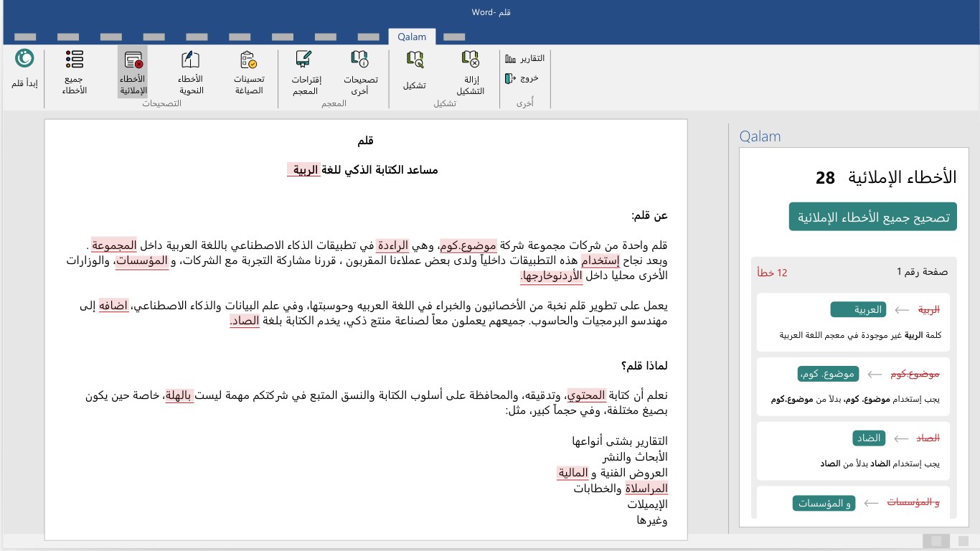Select the highlighted word بالهلة
Image resolution: width=980 pixels, height=551 pixels.
coord(179,395)
